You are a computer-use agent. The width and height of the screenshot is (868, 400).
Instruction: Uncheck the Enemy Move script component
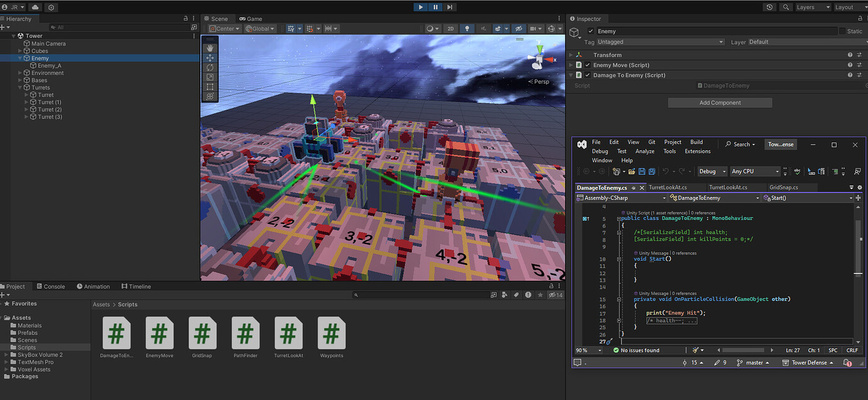587,65
